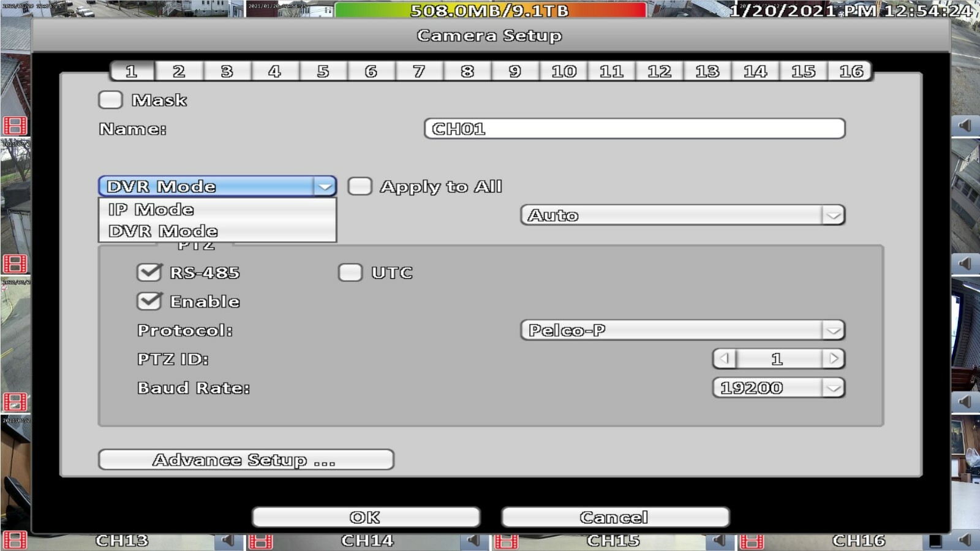Increase PTZ ID with right arrow
The width and height of the screenshot is (980, 551).
[833, 359]
